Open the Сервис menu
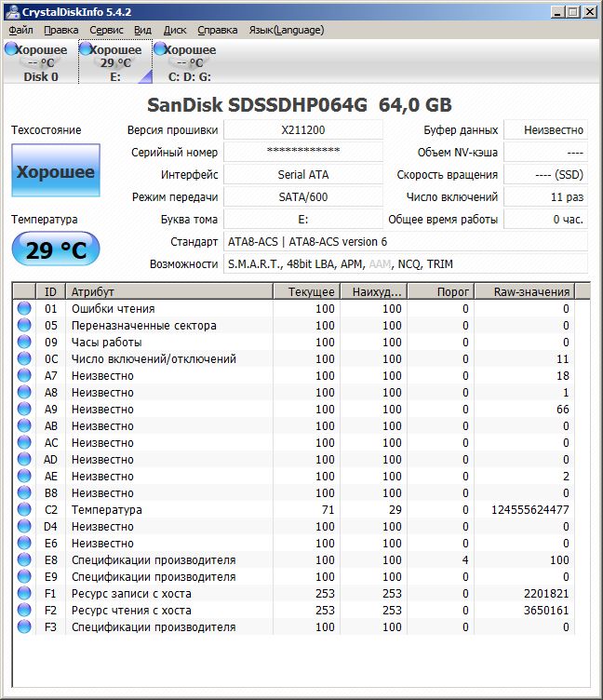 click(106, 30)
